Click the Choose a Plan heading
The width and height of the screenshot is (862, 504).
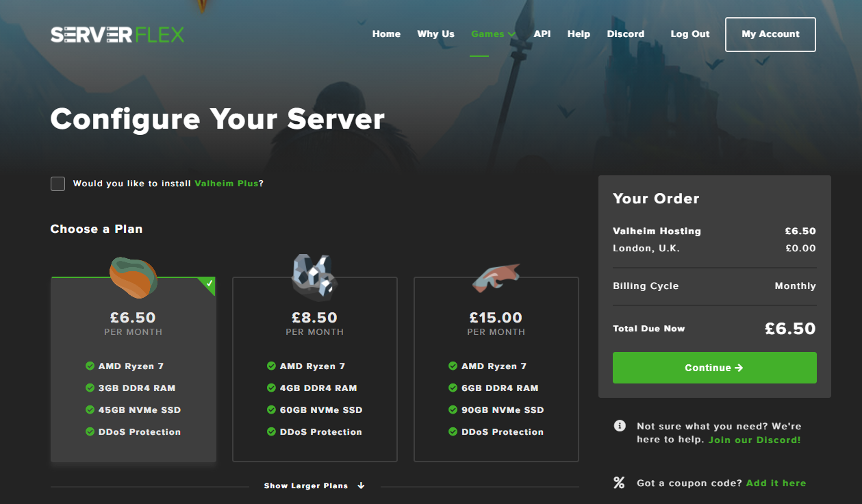coord(97,229)
